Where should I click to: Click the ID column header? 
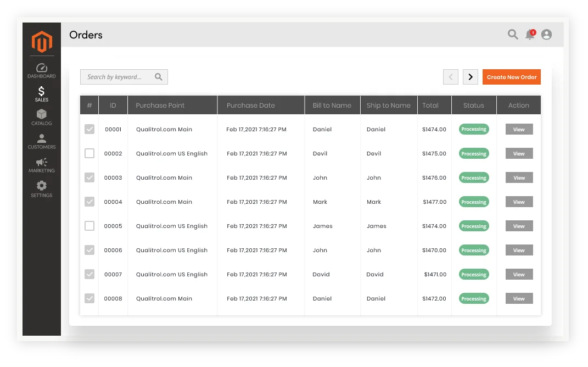[x=113, y=105]
